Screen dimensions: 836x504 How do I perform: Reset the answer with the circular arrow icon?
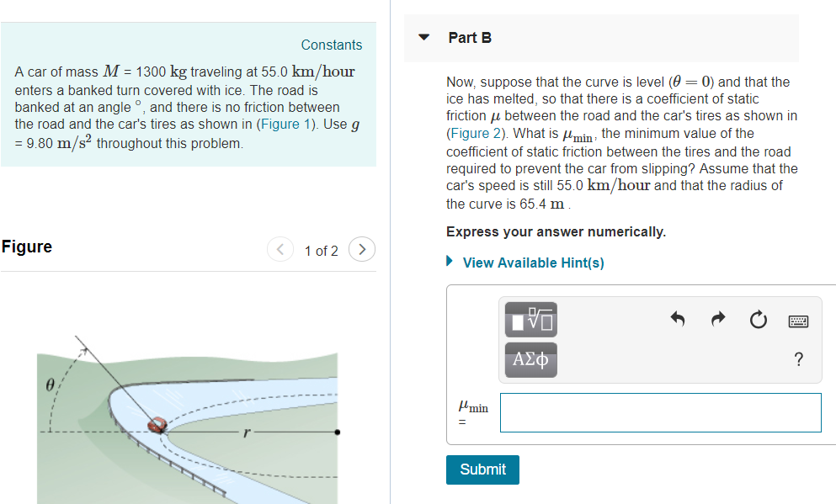758,320
